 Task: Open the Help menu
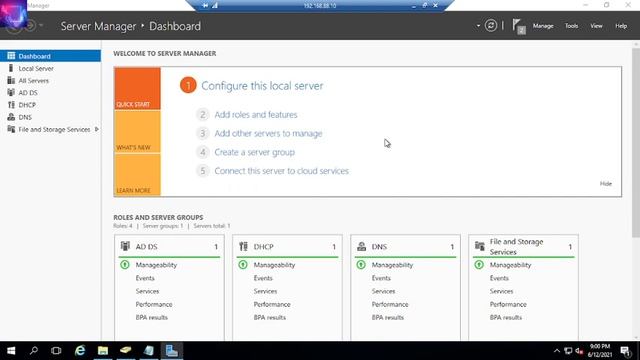tap(621, 26)
